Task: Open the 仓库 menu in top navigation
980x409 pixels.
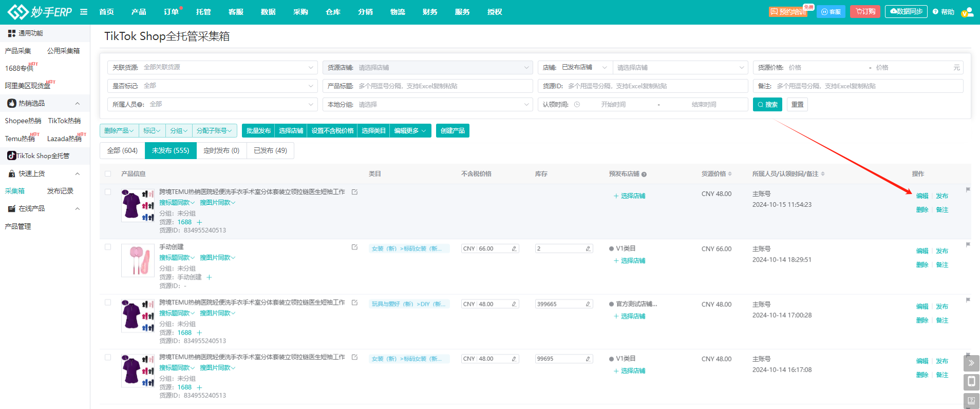Action: click(x=333, y=12)
